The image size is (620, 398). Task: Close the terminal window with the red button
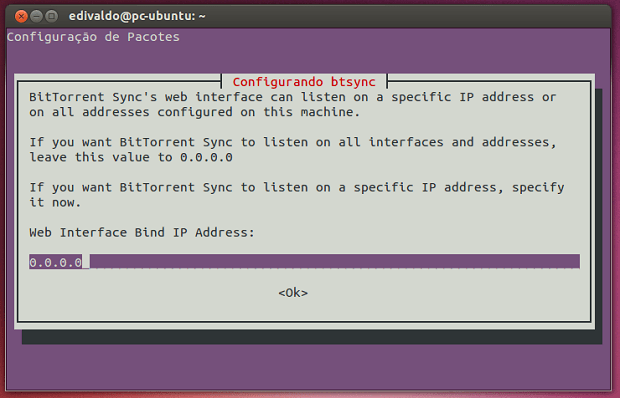[21, 16]
